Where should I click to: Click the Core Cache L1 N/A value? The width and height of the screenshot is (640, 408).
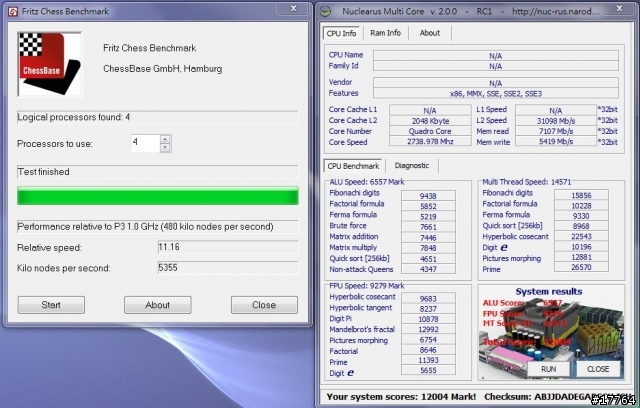coord(430,110)
